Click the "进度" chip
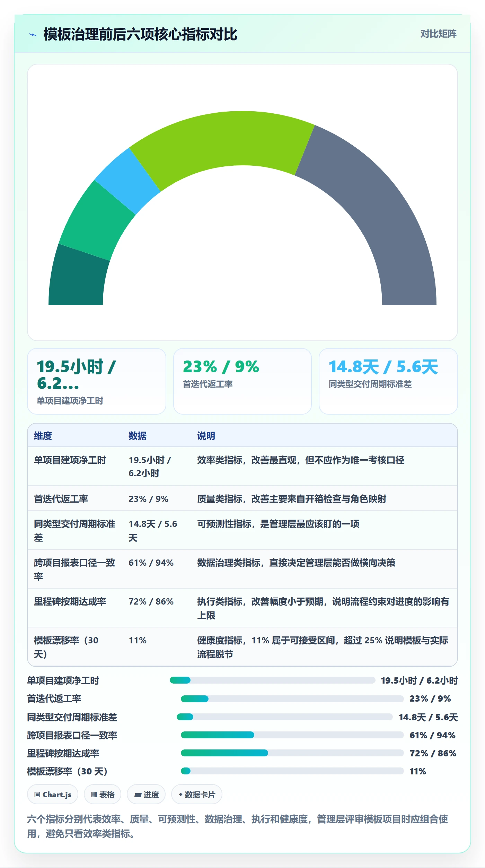Image resolution: width=485 pixels, height=868 pixels. (x=146, y=794)
